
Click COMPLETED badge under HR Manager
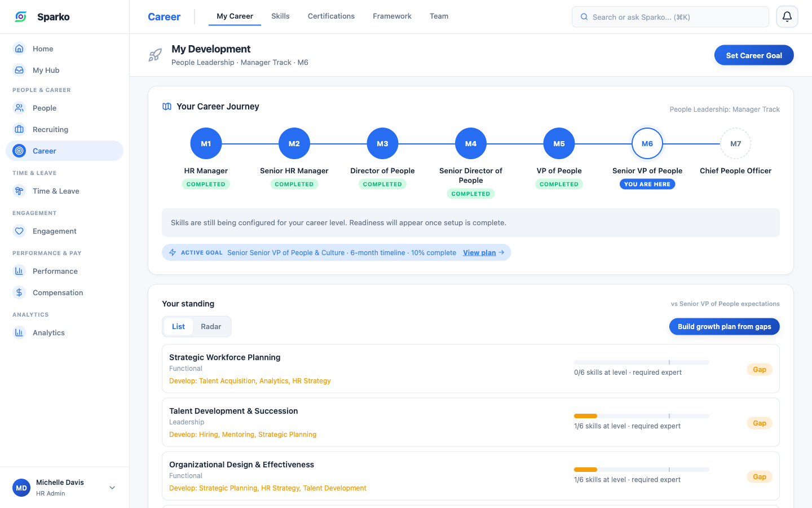[206, 184]
